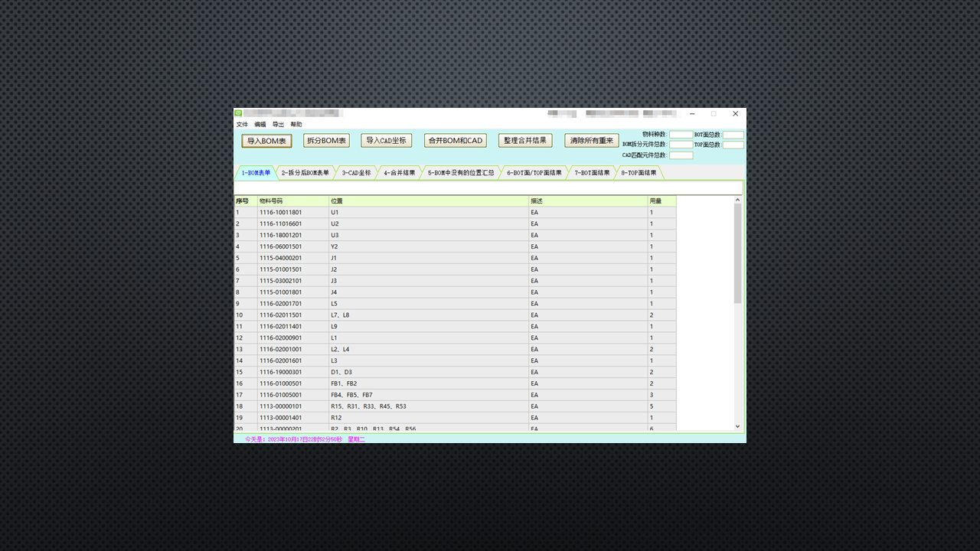980x551 pixels.
Task: Click the 清除所有重来 button
Action: [591, 141]
